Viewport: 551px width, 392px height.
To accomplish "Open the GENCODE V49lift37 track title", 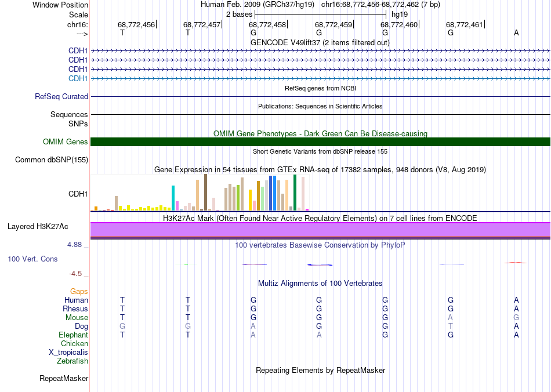I will 320,42.
